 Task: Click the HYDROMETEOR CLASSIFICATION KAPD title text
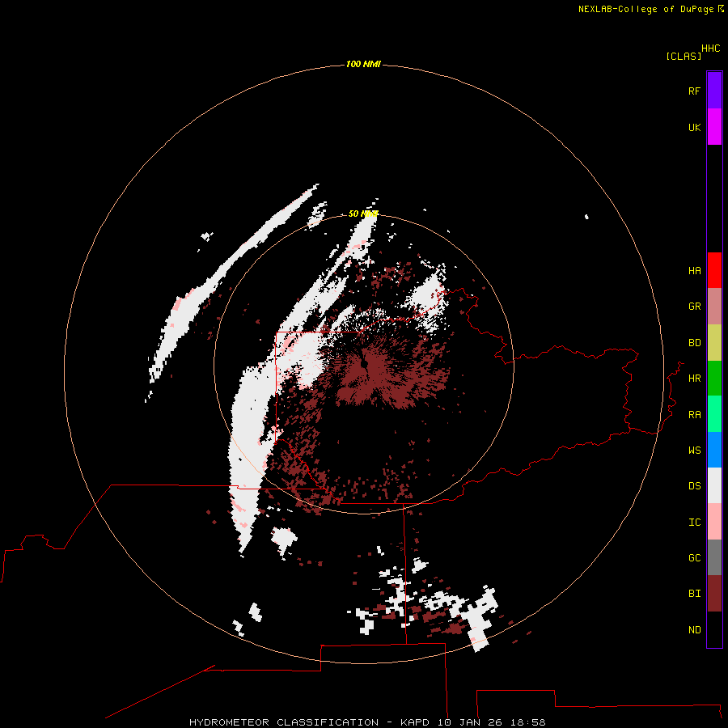[367, 722]
